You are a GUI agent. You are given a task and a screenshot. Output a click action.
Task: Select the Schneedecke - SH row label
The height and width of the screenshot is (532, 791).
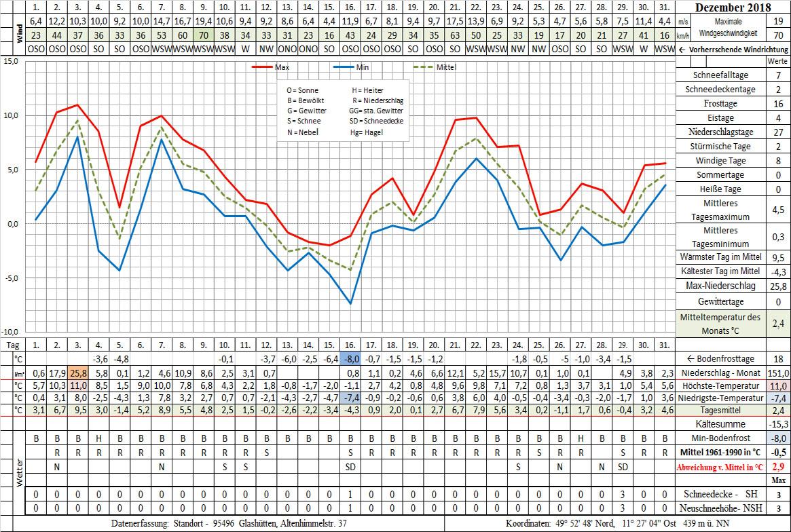[x=720, y=494]
